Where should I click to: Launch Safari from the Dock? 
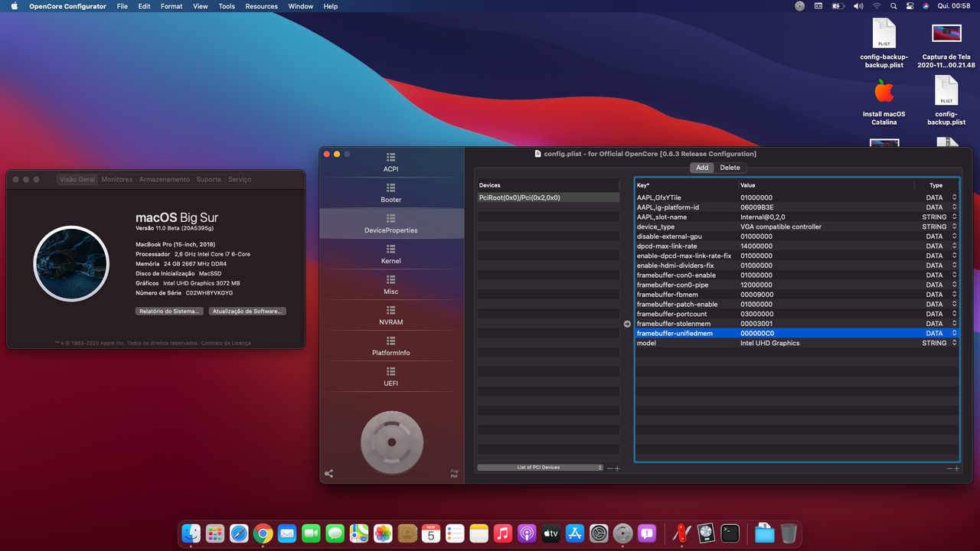click(239, 533)
